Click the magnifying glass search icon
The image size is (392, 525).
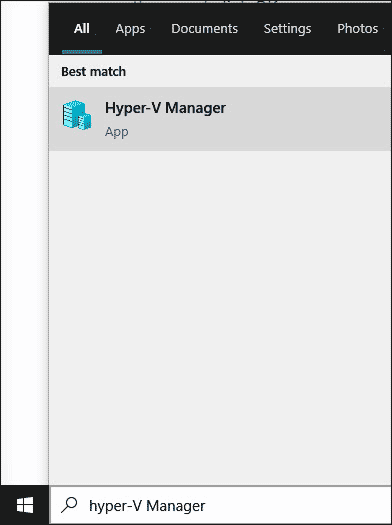point(69,505)
